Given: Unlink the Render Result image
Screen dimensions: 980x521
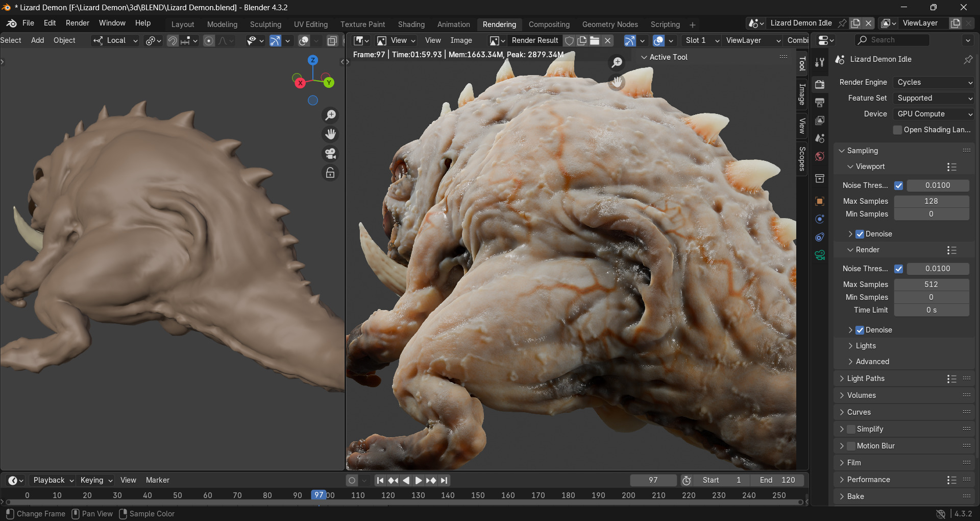Looking at the screenshot, I should click(x=607, y=40).
